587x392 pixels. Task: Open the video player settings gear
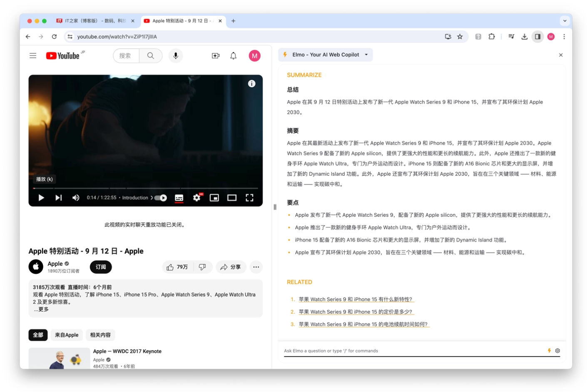coord(196,198)
